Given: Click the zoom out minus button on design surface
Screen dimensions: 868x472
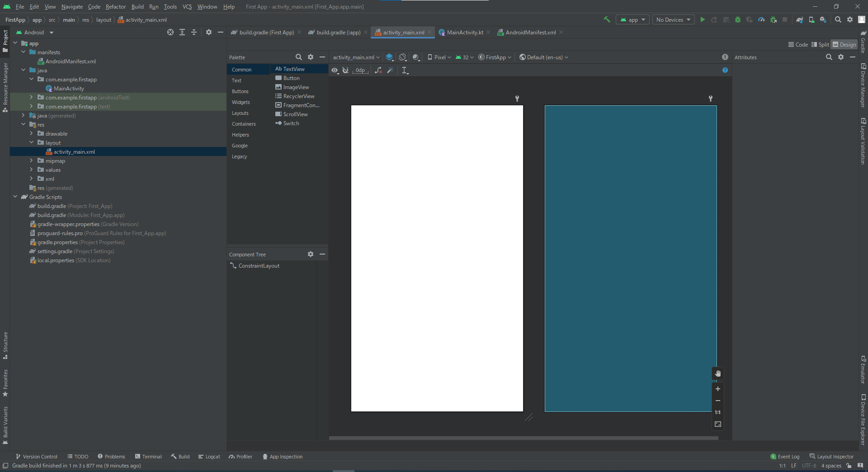Looking at the screenshot, I should coord(718,401).
